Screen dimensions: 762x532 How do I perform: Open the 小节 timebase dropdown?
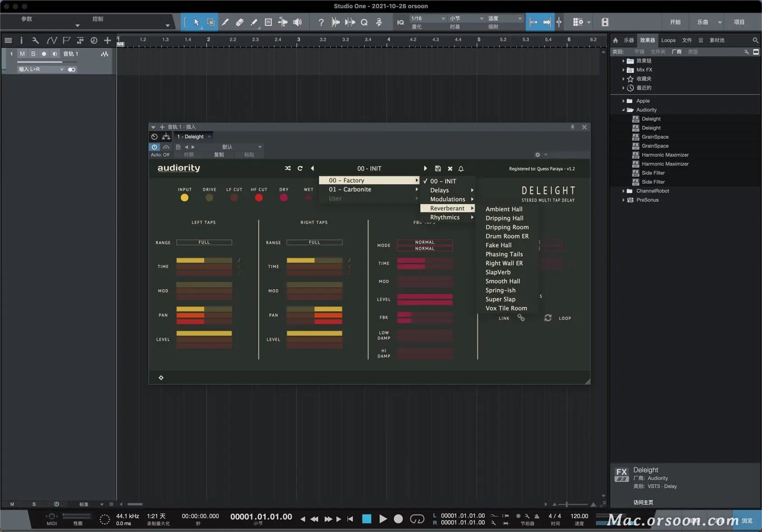466,18
